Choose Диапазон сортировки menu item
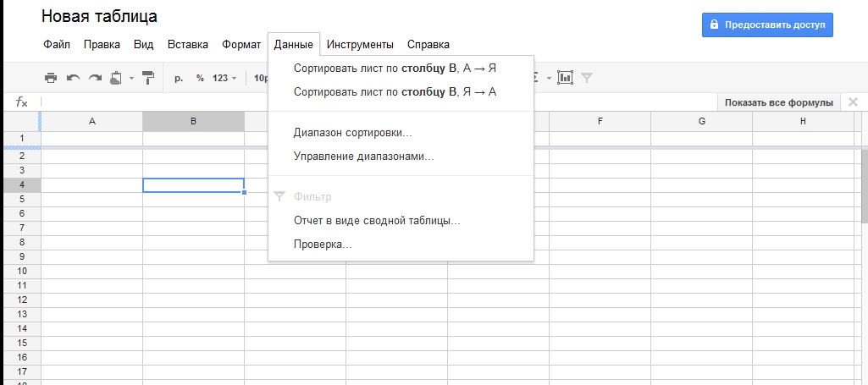The image size is (868, 385). (x=352, y=133)
